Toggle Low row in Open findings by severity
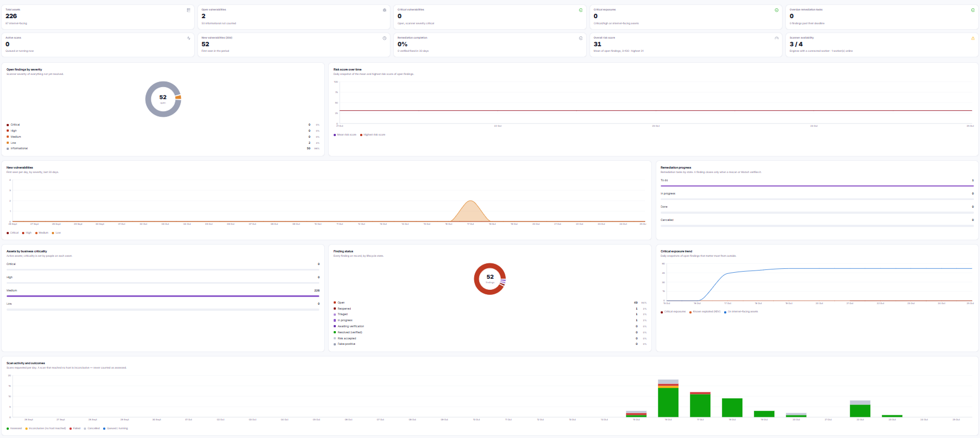Viewport: 980px width, 438px height. (x=163, y=143)
